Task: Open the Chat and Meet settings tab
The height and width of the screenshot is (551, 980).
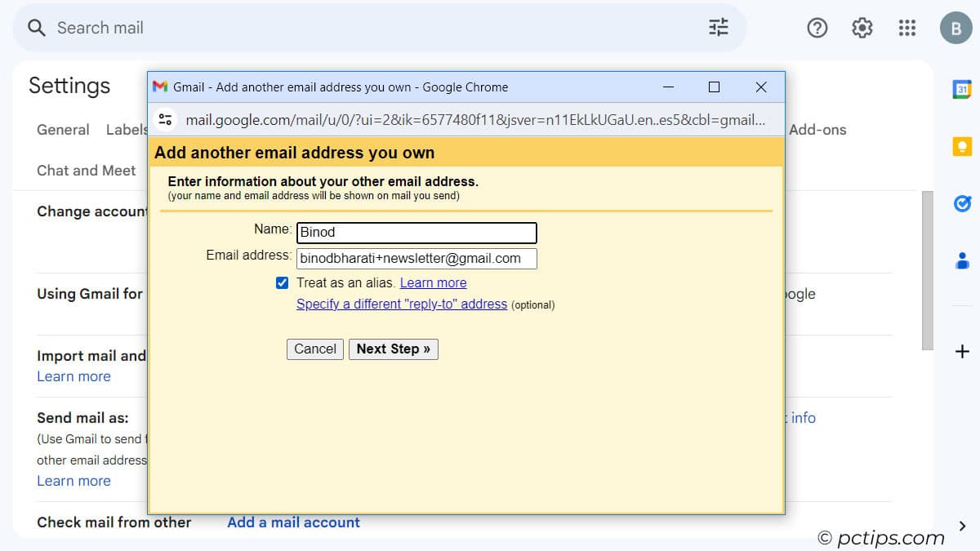Action: tap(86, 170)
